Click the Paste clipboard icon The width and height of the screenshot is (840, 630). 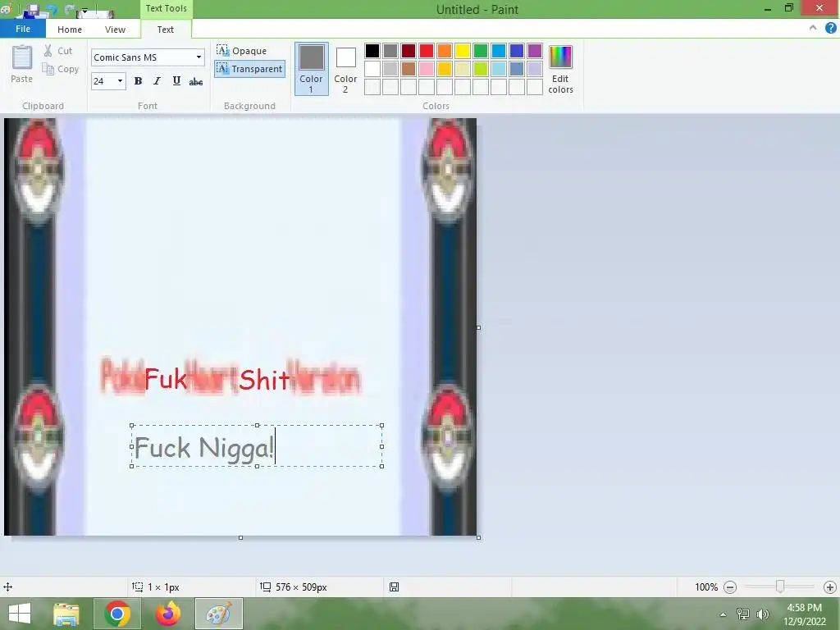coord(22,58)
